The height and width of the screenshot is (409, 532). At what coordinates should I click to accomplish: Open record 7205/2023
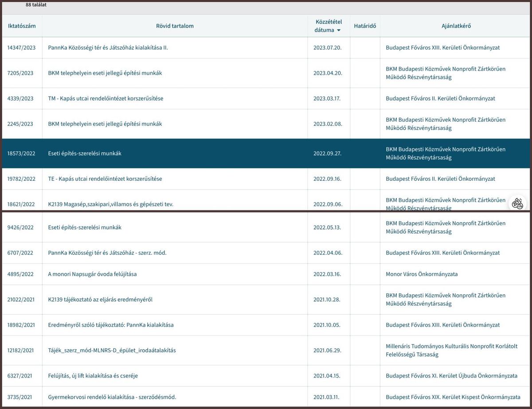click(x=20, y=73)
